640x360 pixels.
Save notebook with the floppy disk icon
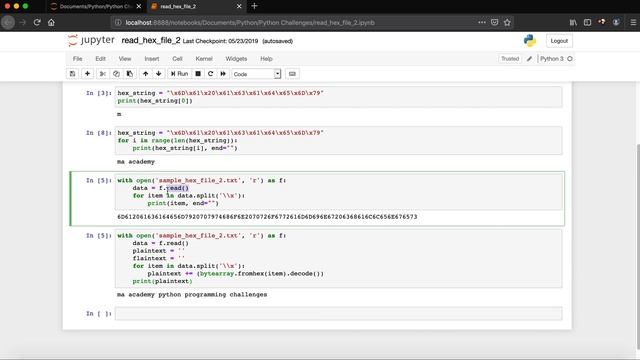[x=73, y=74]
